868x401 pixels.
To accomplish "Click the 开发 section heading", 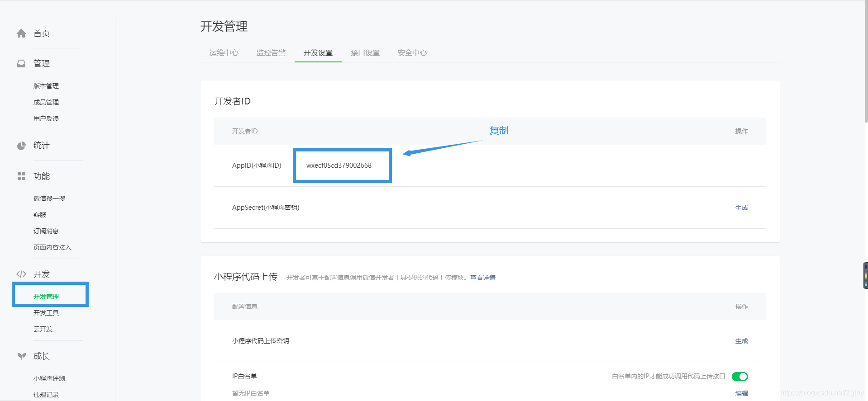I will [x=42, y=274].
